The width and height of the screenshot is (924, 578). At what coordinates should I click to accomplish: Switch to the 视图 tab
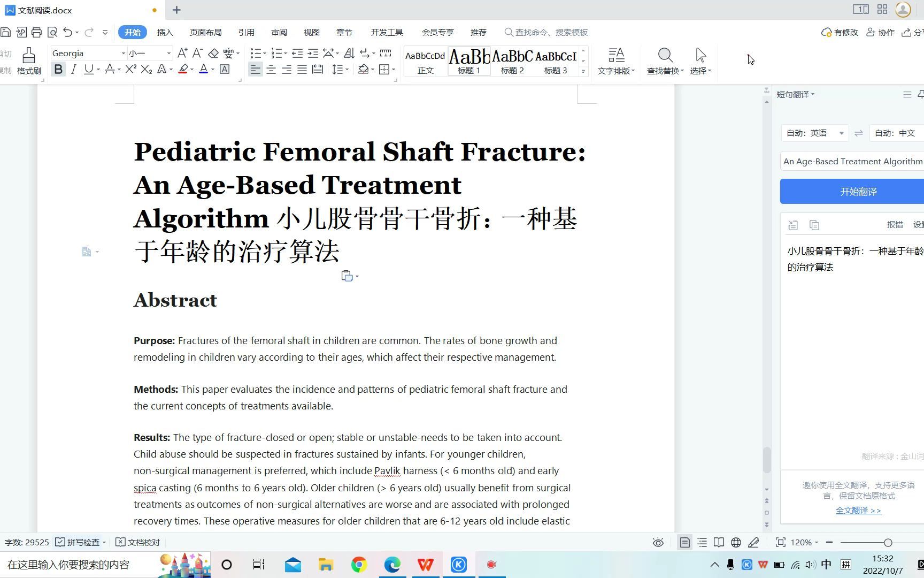(x=311, y=32)
